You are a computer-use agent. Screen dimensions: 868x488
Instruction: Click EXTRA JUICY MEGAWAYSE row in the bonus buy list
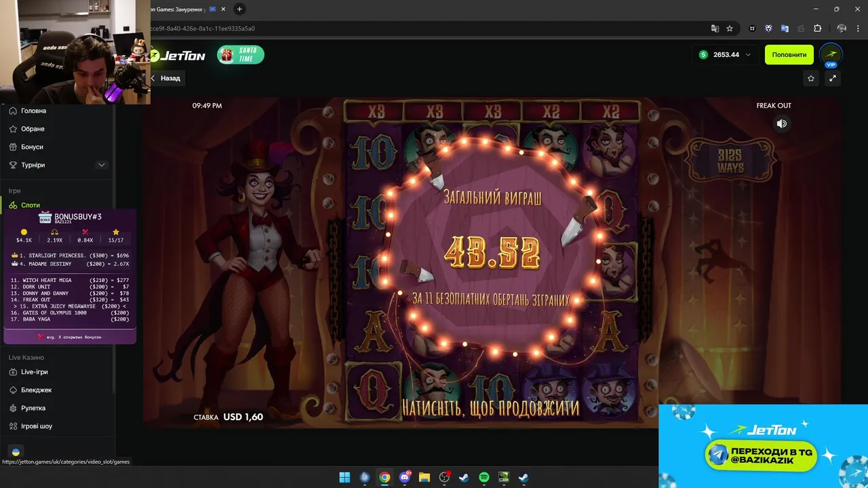coord(70,306)
